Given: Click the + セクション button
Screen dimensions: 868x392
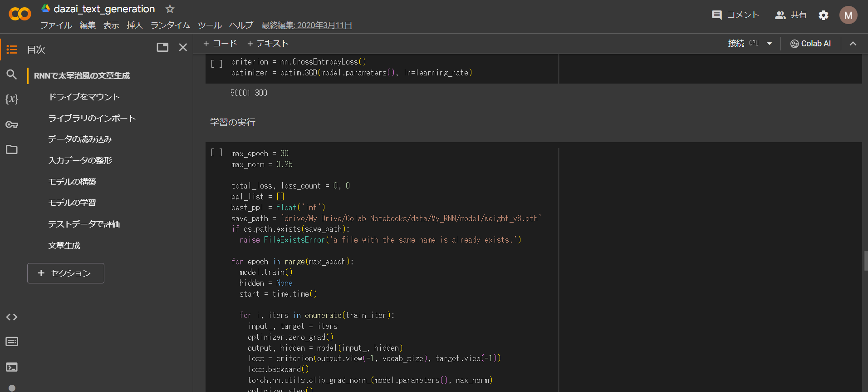Looking at the screenshot, I should point(66,273).
